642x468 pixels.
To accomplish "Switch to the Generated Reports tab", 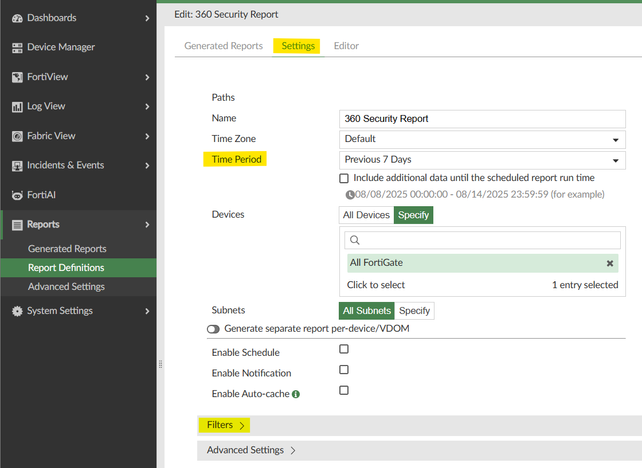I will 223,46.
